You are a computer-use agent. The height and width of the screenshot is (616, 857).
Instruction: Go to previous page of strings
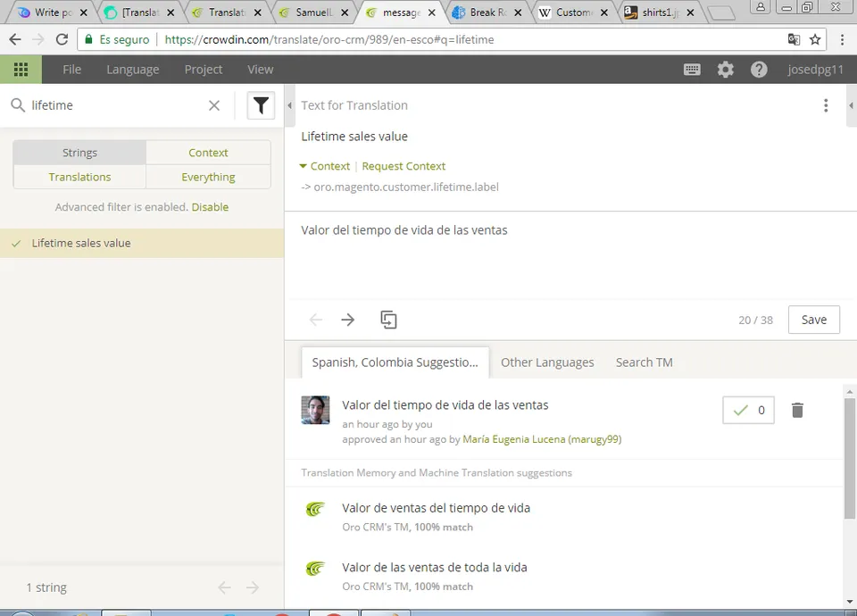(x=224, y=587)
